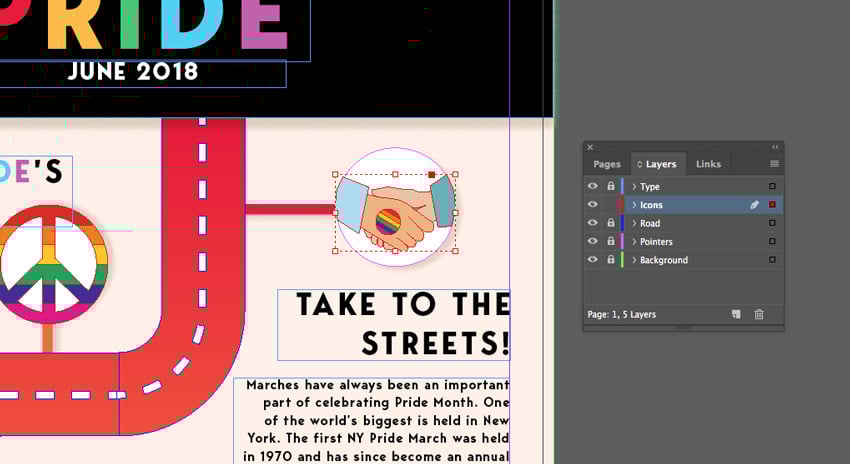This screenshot has height=464, width=850.
Task: Hide the Background layer
Action: click(593, 260)
